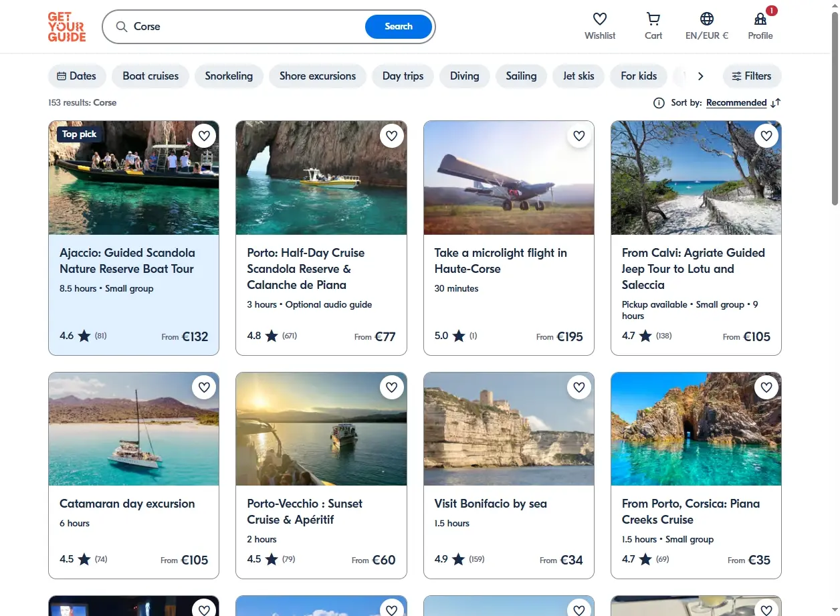Click the From €34 price

(561, 560)
